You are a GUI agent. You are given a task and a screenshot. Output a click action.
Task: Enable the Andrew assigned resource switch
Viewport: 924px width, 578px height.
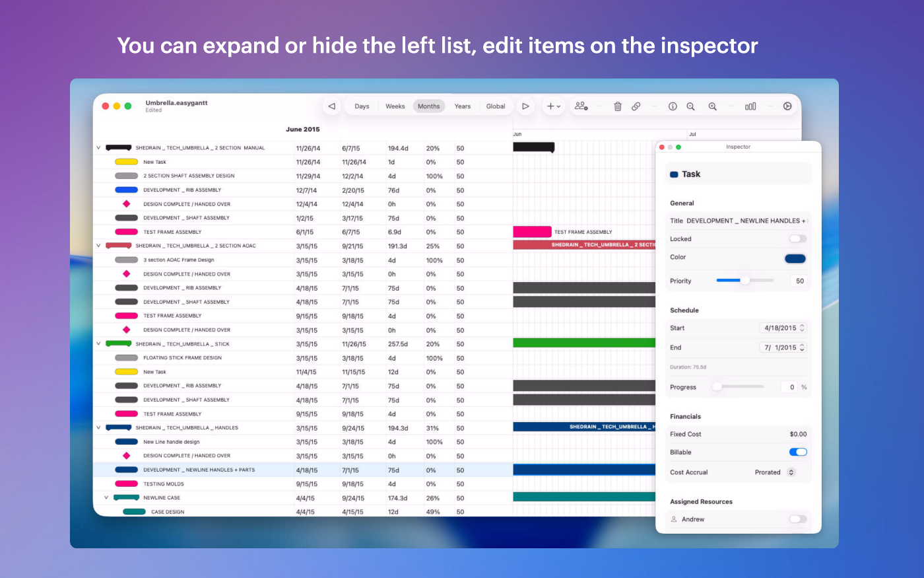coord(798,519)
